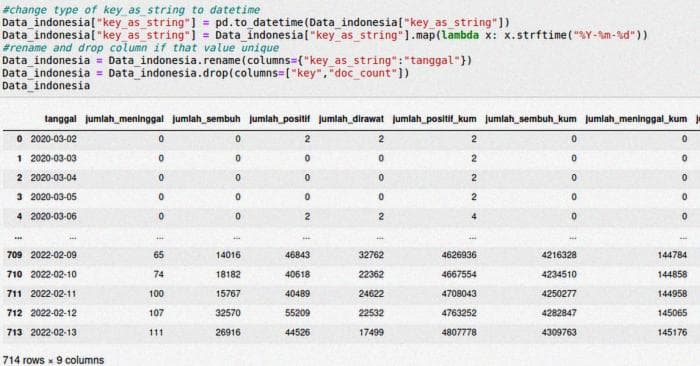Click the value 65 in jumlah_meninggal

[x=158, y=255]
